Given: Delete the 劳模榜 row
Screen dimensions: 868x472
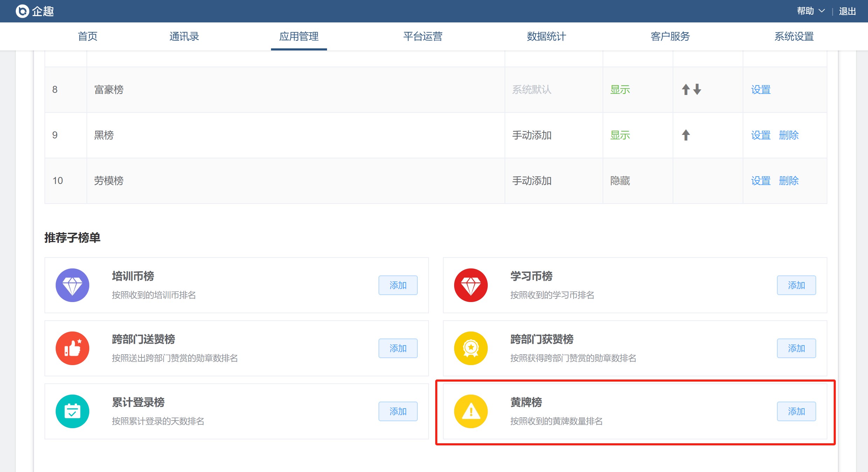Looking at the screenshot, I should coord(789,181).
